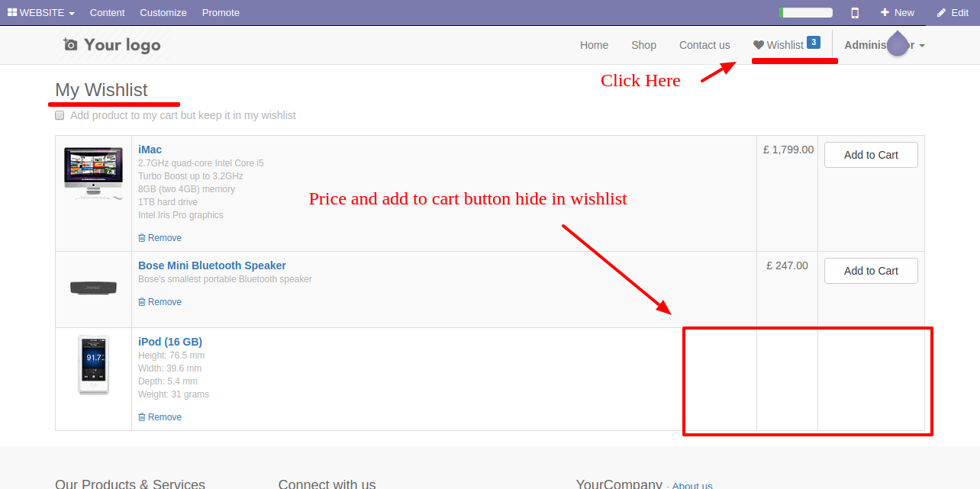Remove Bose speaker from wishlist

click(160, 302)
